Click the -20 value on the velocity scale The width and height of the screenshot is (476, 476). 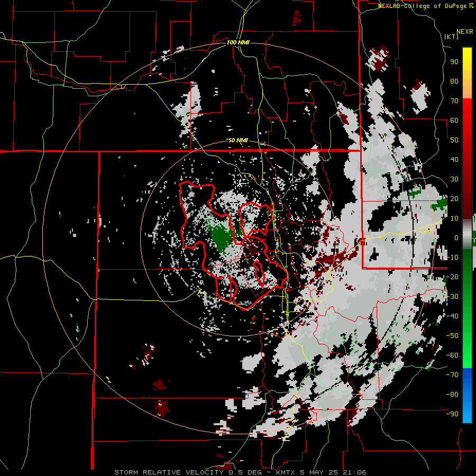(452, 277)
